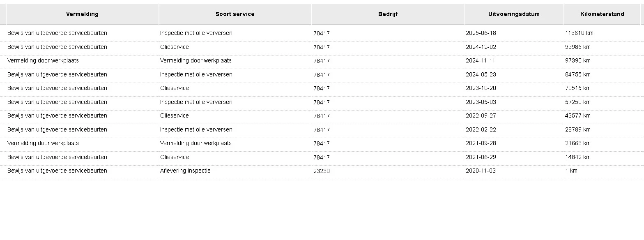Viewport: 644px width, 240px height.
Task: Click the date 2022-09-27
Action: click(481, 116)
